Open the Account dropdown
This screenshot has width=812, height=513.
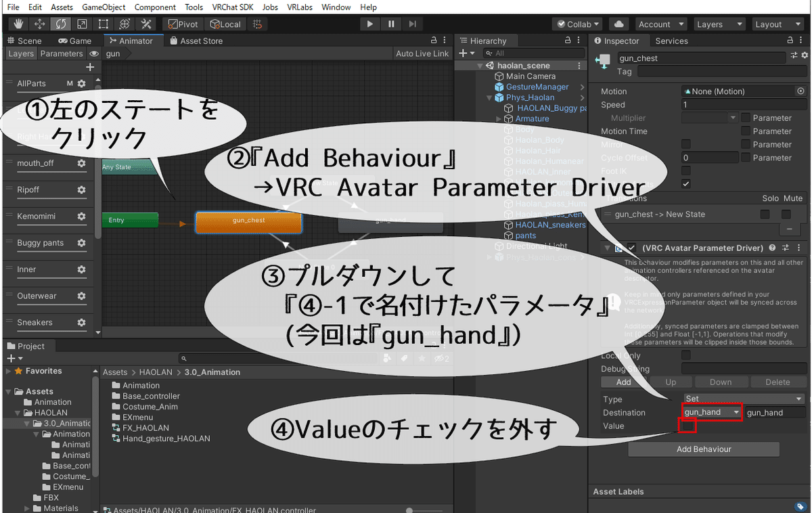click(660, 24)
